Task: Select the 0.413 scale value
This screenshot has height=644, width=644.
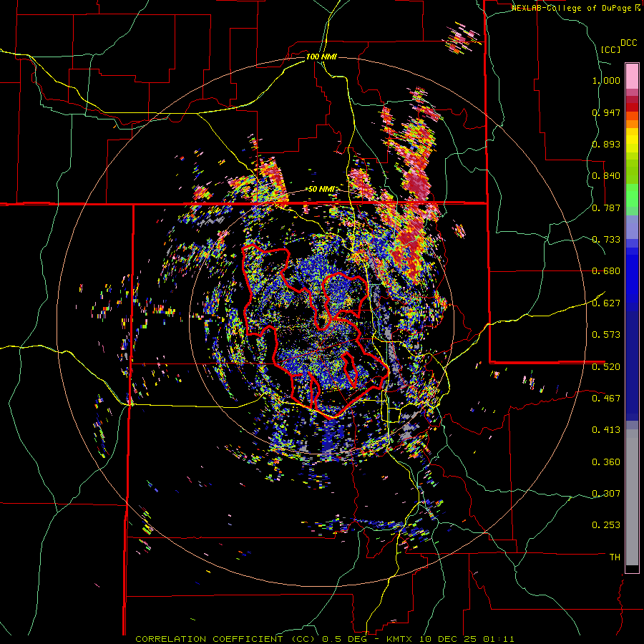Action: 606,430
